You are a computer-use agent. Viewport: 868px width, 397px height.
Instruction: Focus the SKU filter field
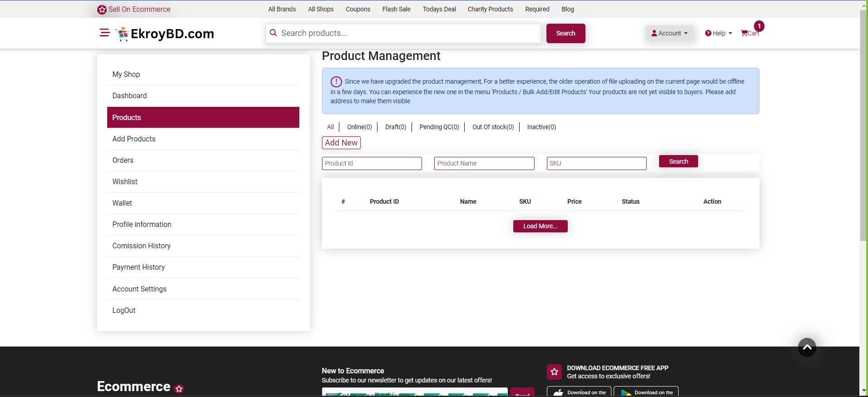coord(596,163)
